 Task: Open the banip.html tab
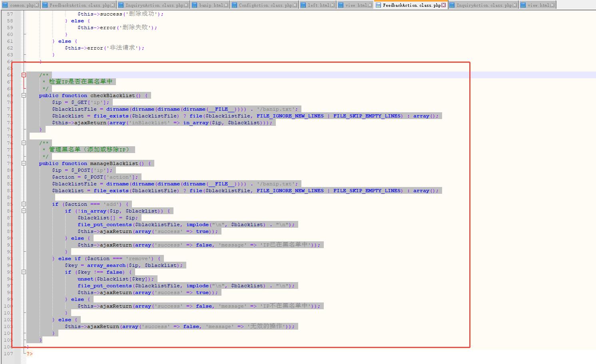pyautogui.click(x=211, y=5)
